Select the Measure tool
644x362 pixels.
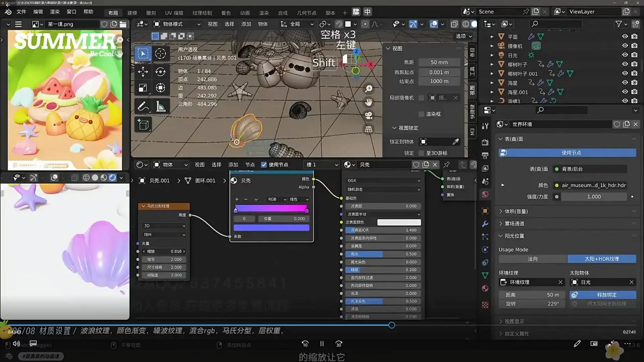coord(161,106)
